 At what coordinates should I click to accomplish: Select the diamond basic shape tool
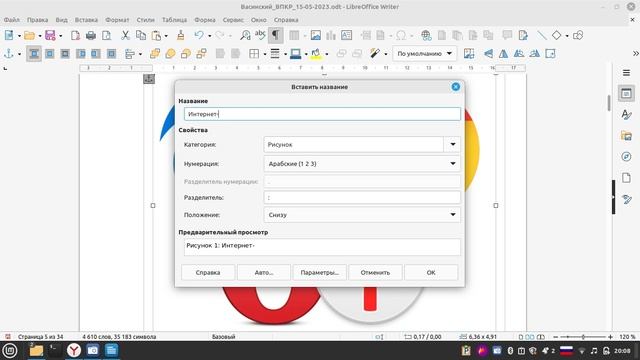[556, 36]
